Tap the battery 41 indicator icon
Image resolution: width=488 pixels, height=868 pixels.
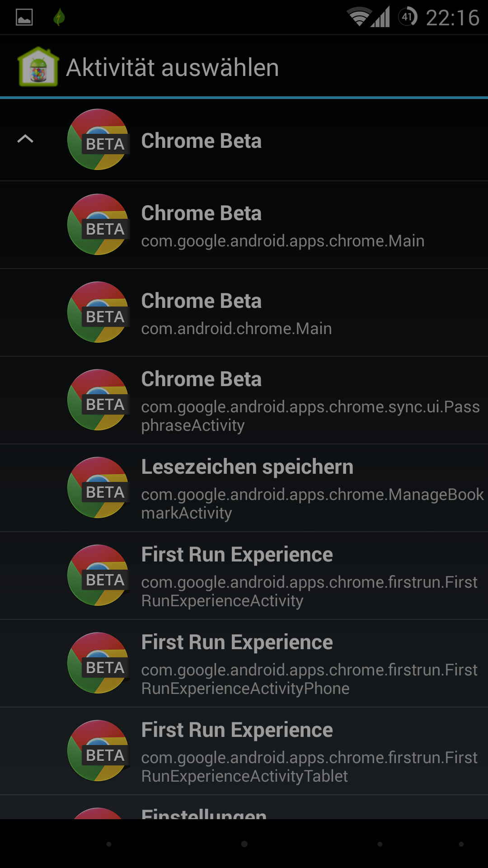point(408,17)
